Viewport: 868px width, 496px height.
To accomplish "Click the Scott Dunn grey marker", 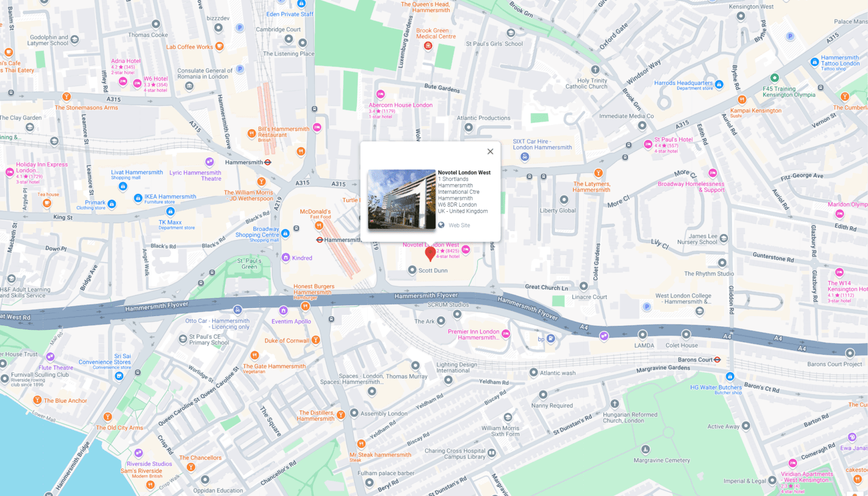I will pyautogui.click(x=412, y=270).
